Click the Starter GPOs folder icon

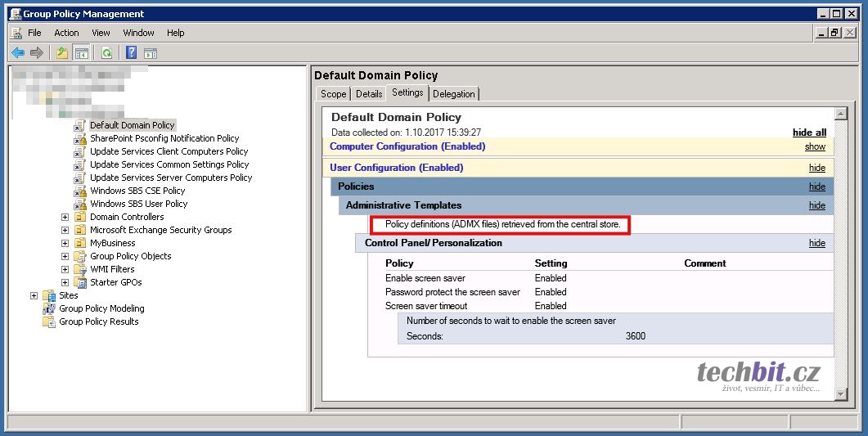point(80,282)
